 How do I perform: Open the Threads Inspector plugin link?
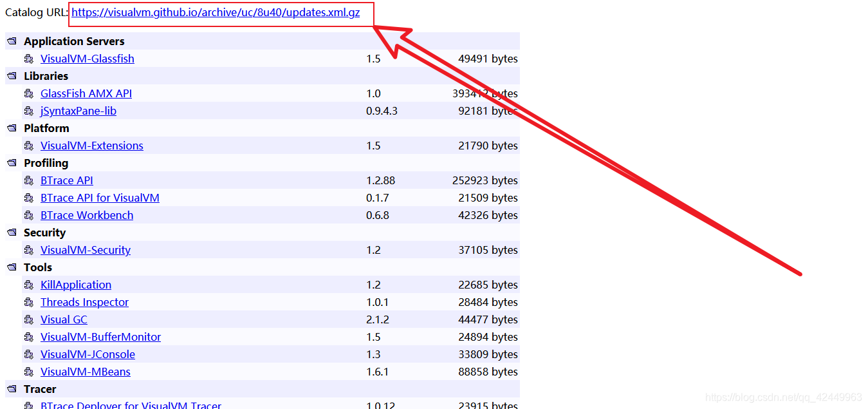click(x=84, y=302)
